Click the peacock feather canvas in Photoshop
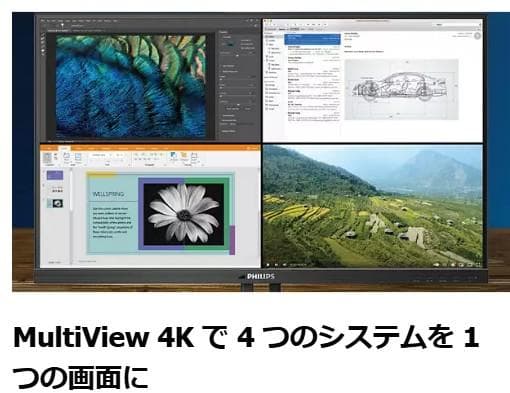510x393 pixels. coord(131,86)
